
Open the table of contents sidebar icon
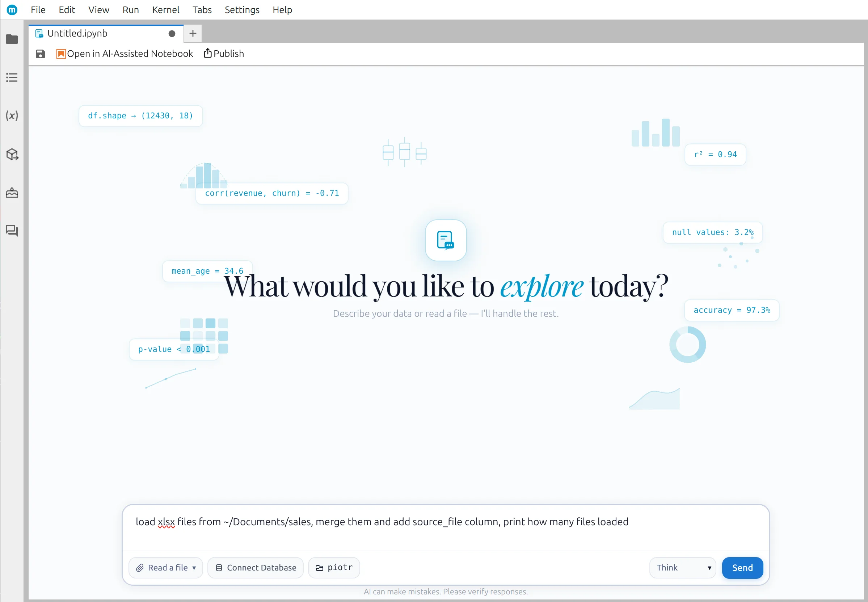tap(12, 78)
